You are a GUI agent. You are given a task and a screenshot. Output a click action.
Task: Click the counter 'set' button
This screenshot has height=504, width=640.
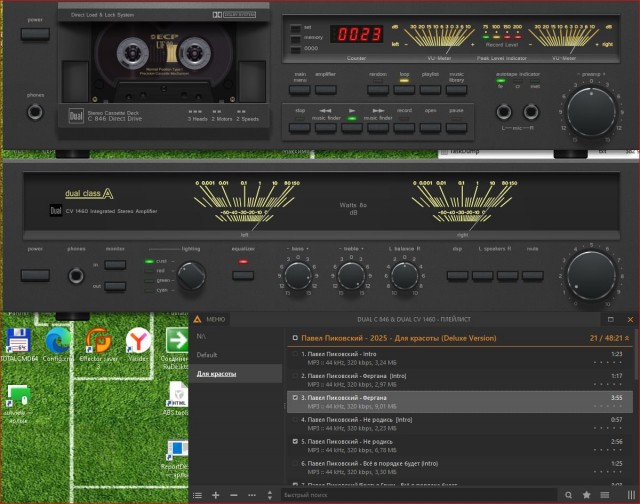(295, 28)
